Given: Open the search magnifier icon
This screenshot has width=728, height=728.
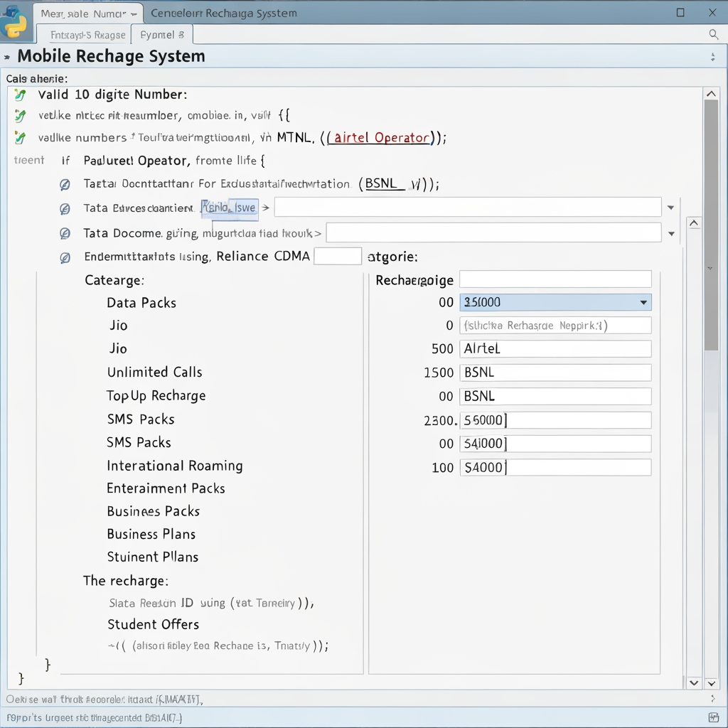Looking at the screenshot, I should pyautogui.click(x=714, y=34).
